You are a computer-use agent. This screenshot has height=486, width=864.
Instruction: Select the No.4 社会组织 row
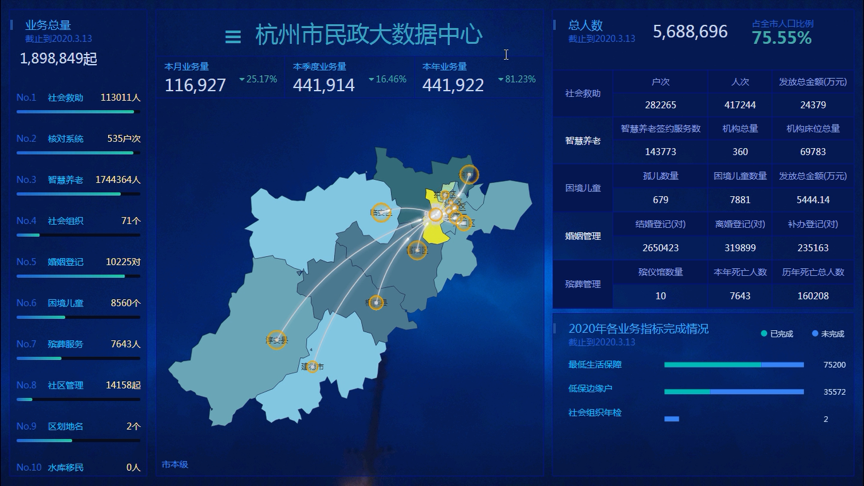click(78, 227)
